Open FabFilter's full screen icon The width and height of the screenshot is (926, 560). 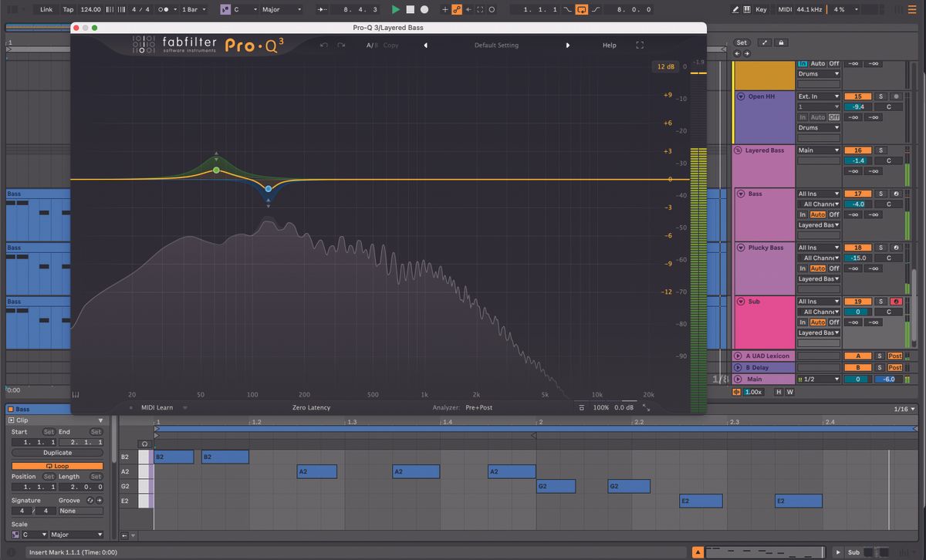pos(640,45)
